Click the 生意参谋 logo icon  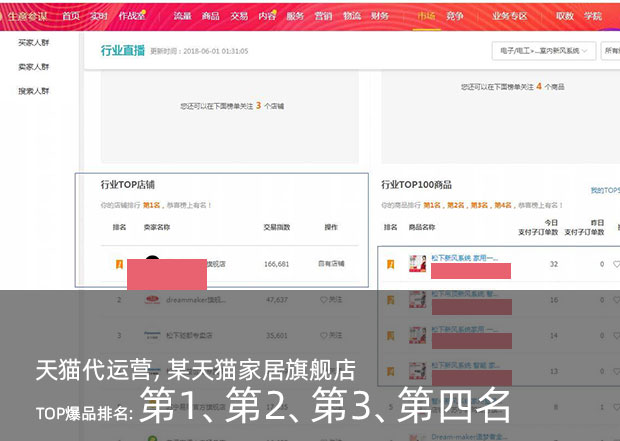13,16
